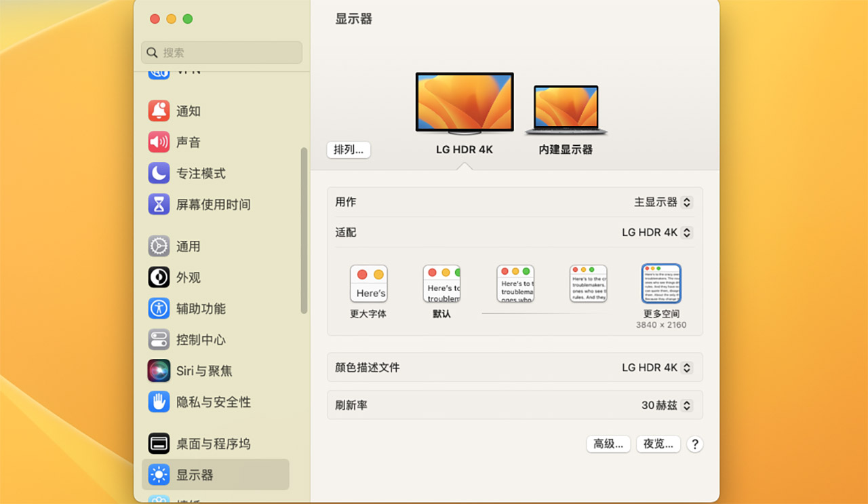Image resolution: width=868 pixels, height=504 pixels.
Task: Click the Notifications bell icon
Action: pyautogui.click(x=159, y=111)
